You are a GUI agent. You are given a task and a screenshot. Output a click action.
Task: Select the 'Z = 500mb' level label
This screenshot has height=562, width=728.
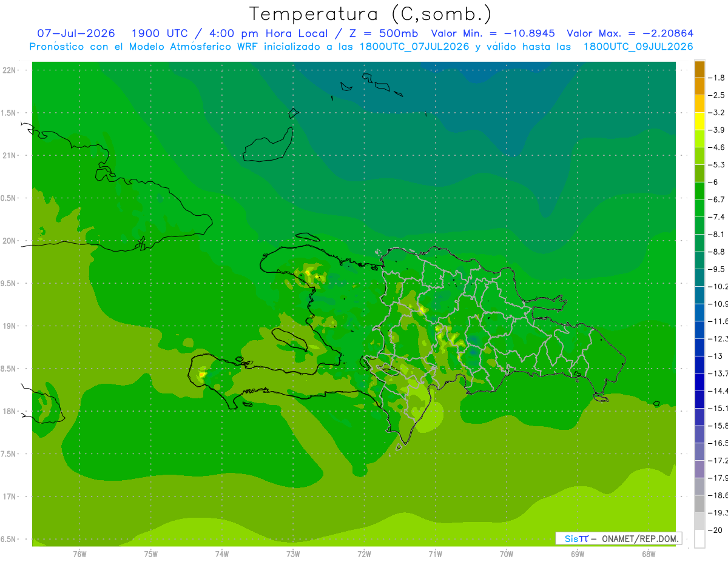pos(384,33)
